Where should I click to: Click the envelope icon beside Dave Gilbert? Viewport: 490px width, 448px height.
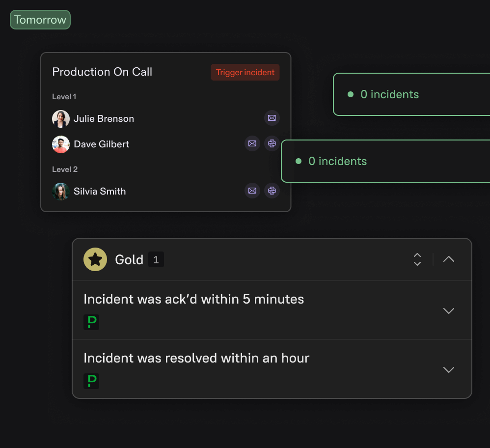(252, 143)
